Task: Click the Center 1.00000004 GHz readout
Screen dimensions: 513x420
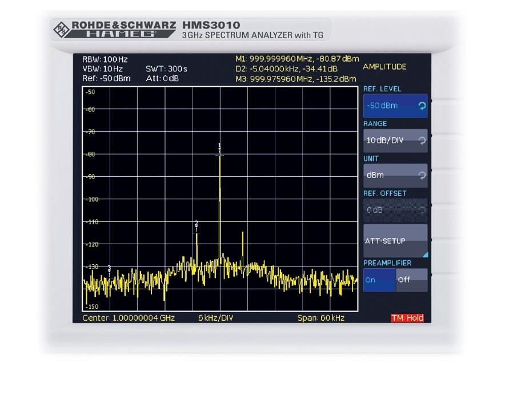Action: [x=129, y=318]
